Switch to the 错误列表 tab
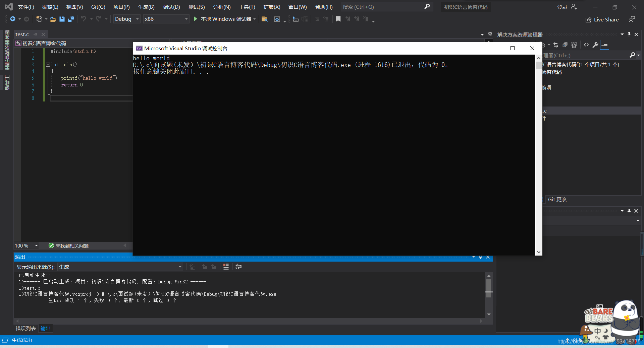The height and width of the screenshot is (348, 644). [x=26, y=328]
